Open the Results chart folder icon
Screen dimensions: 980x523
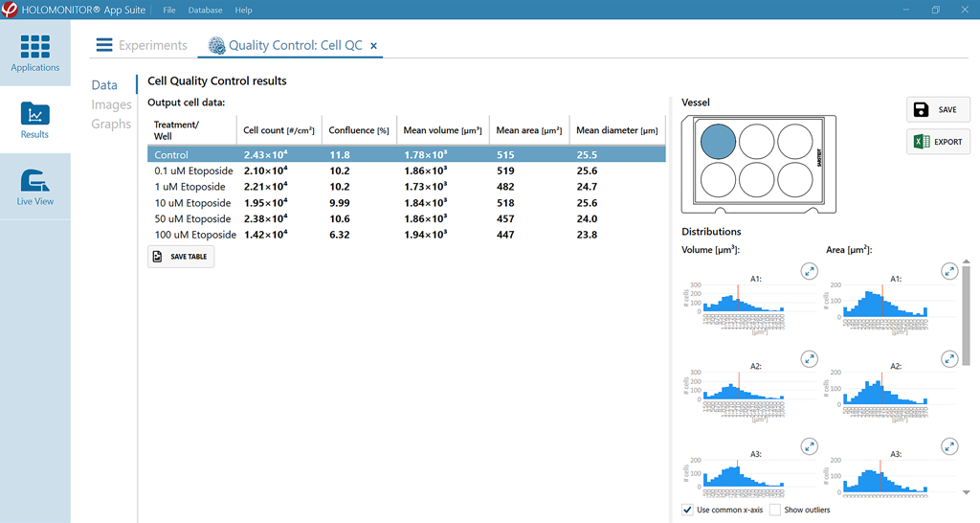pos(35,113)
